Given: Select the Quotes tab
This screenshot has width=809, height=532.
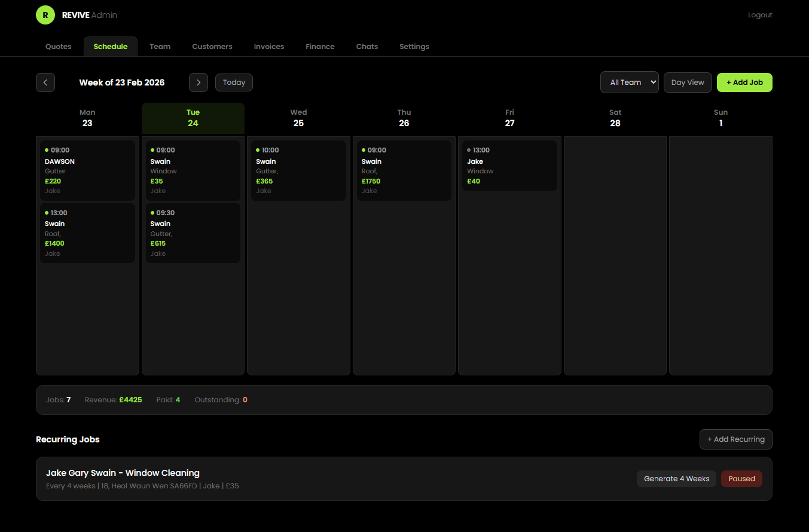Looking at the screenshot, I should tap(58, 46).
